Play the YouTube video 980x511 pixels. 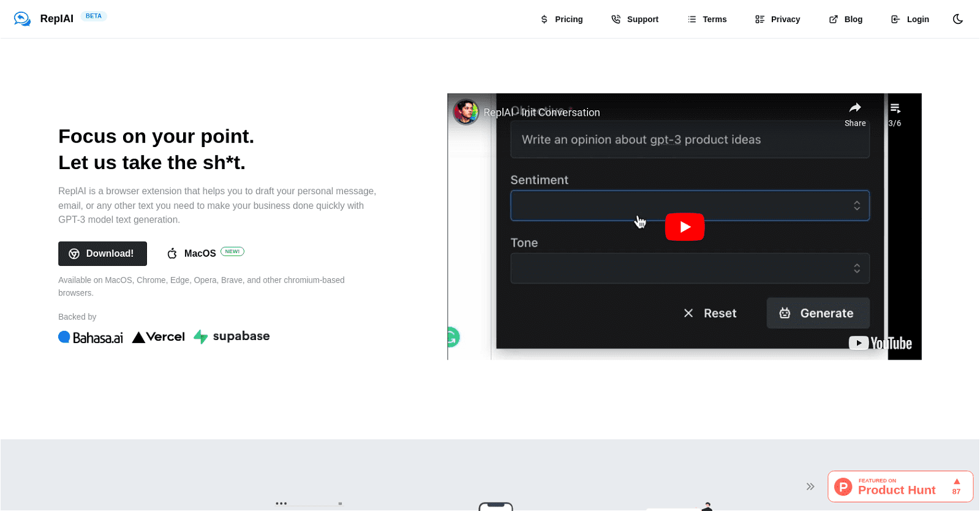click(x=684, y=227)
